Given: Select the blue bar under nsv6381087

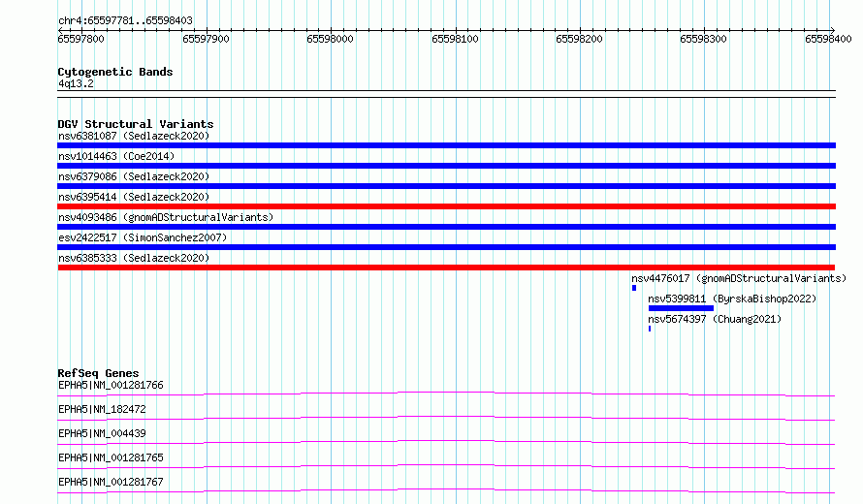Looking at the screenshot, I should pyautogui.click(x=446, y=145).
